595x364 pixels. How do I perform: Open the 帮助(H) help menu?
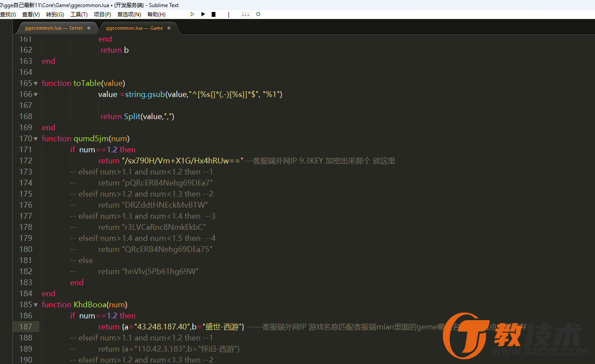pos(156,14)
